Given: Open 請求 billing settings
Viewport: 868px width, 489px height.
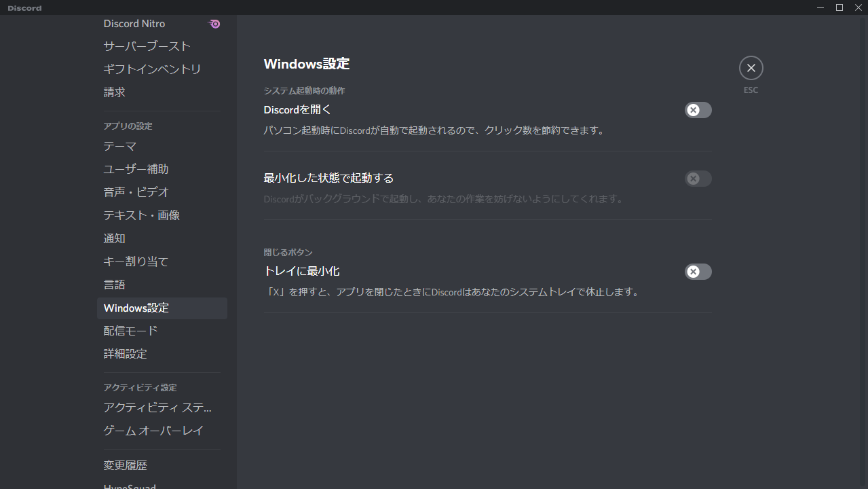Looking at the screenshot, I should click(x=114, y=92).
